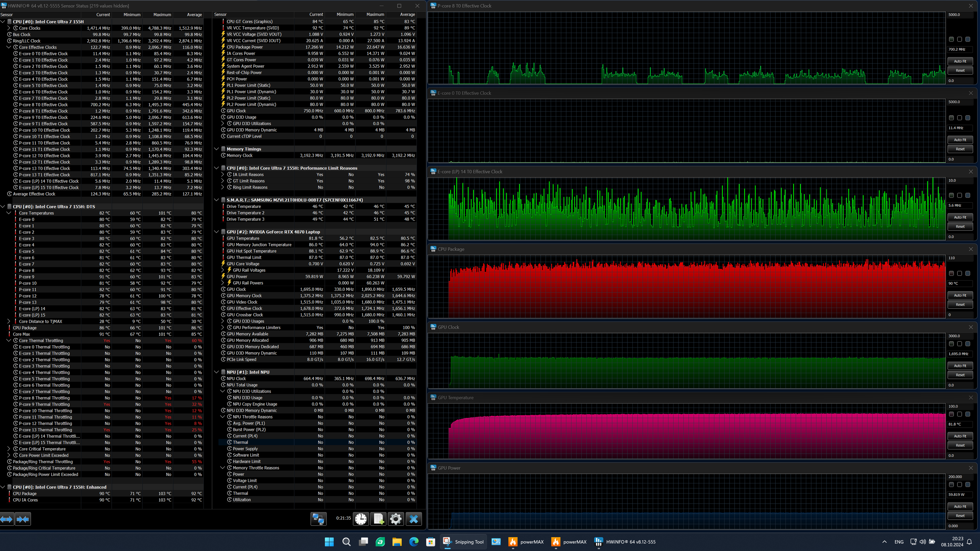Click the Maximum column header on left

tap(162, 15)
